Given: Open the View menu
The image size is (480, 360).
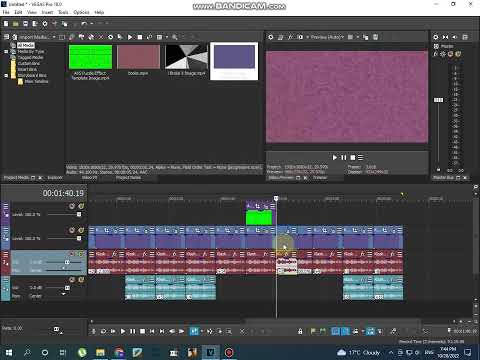Looking at the screenshot, I should pos(32,12).
